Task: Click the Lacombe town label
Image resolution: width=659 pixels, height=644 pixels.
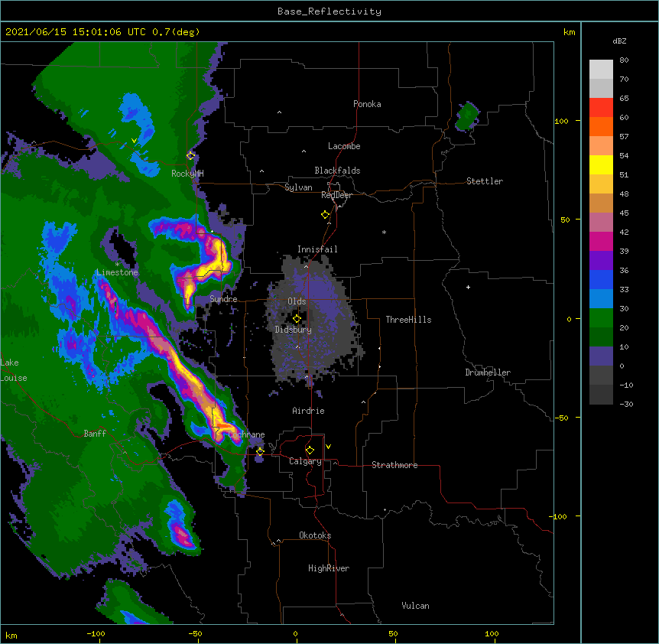Action: tap(344, 146)
